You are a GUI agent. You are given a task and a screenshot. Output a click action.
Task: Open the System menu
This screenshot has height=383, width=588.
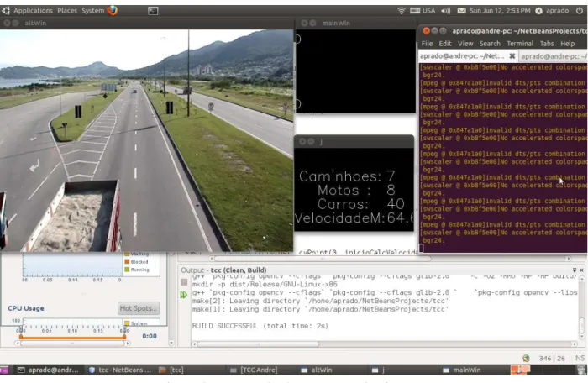click(x=93, y=11)
